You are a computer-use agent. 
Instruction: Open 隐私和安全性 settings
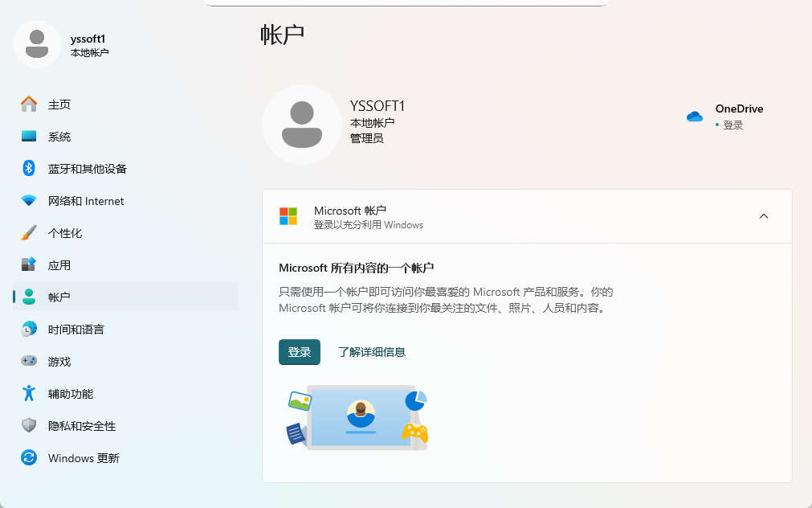(x=124, y=425)
